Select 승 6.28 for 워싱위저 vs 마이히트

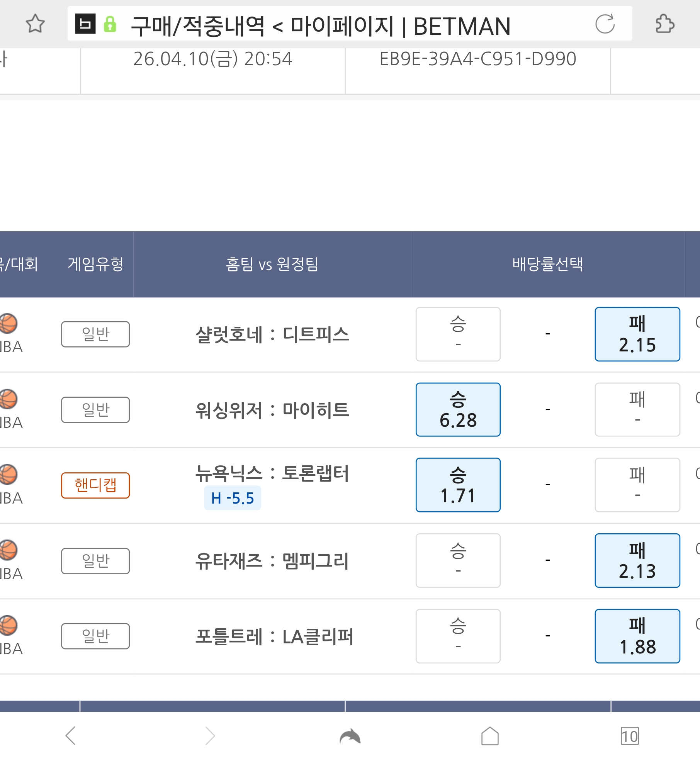(x=458, y=409)
